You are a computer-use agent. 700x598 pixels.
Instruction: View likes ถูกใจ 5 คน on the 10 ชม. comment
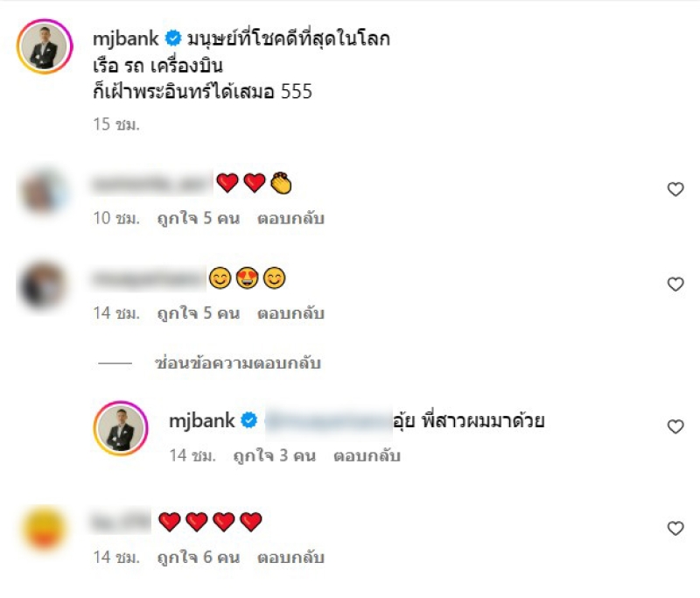click(199, 218)
